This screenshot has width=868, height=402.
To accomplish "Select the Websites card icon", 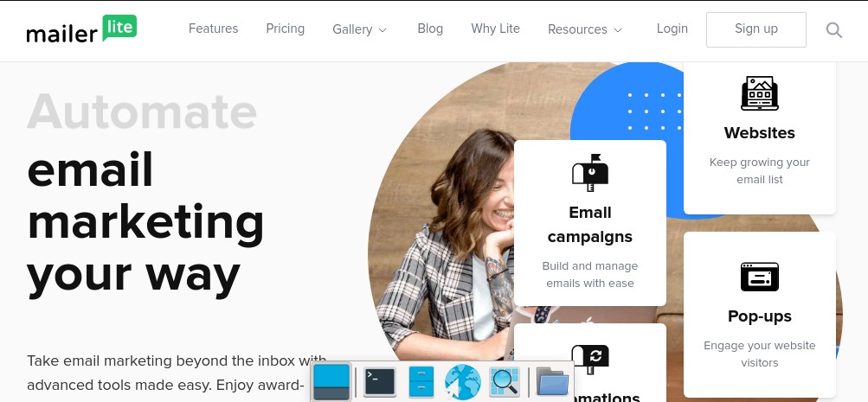I will click(760, 93).
